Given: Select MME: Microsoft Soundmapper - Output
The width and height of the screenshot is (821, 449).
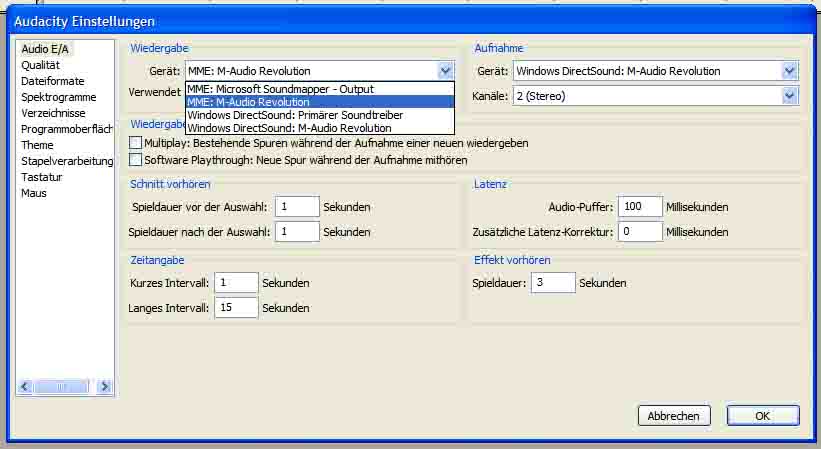Looking at the screenshot, I should click(x=280, y=89).
